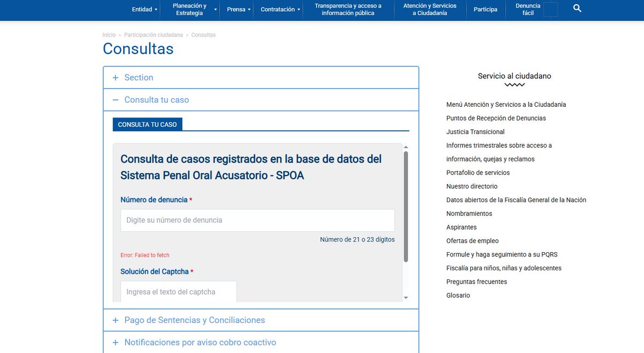This screenshot has width=644, height=353.
Task: Click the form scrollbar down arrow
Action: coord(406,298)
